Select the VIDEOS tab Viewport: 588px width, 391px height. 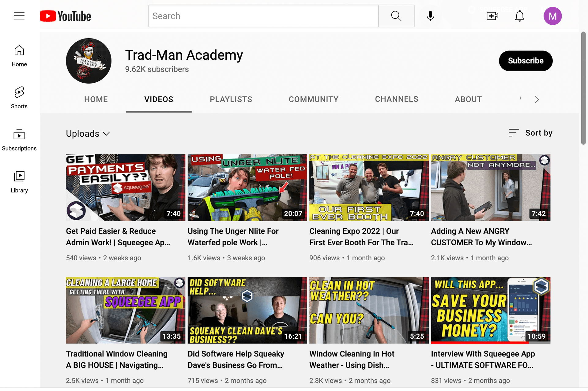pyautogui.click(x=159, y=99)
